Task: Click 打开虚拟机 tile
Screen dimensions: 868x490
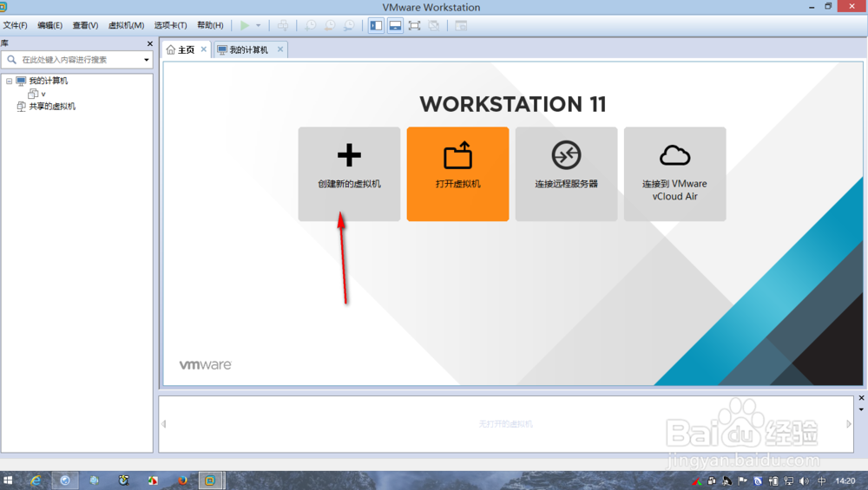Action: [x=457, y=174]
